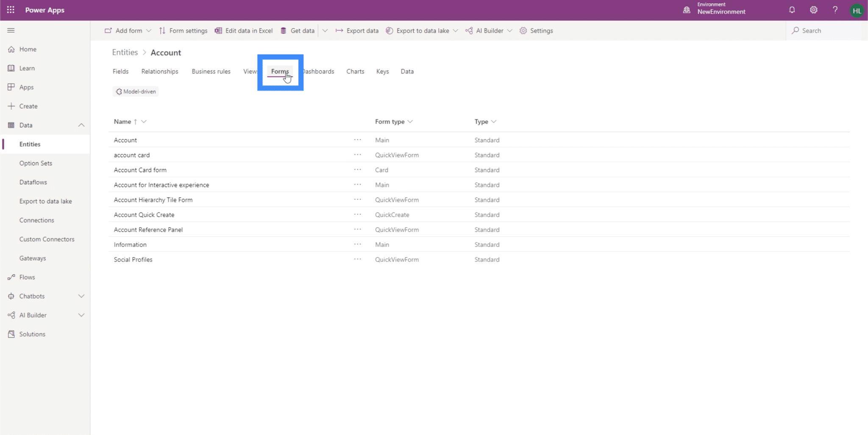Screen dimensions: 868x435
Task: Open more options for account card row
Action: (358, 155)
